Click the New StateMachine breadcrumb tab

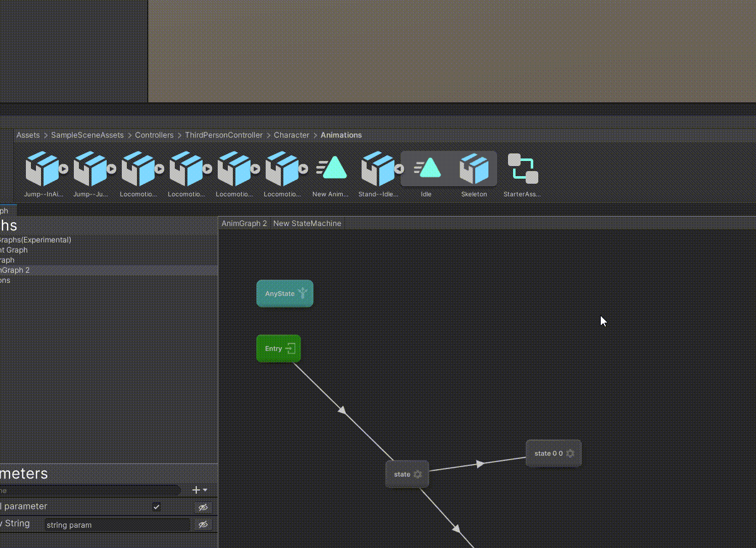point(307,223)
